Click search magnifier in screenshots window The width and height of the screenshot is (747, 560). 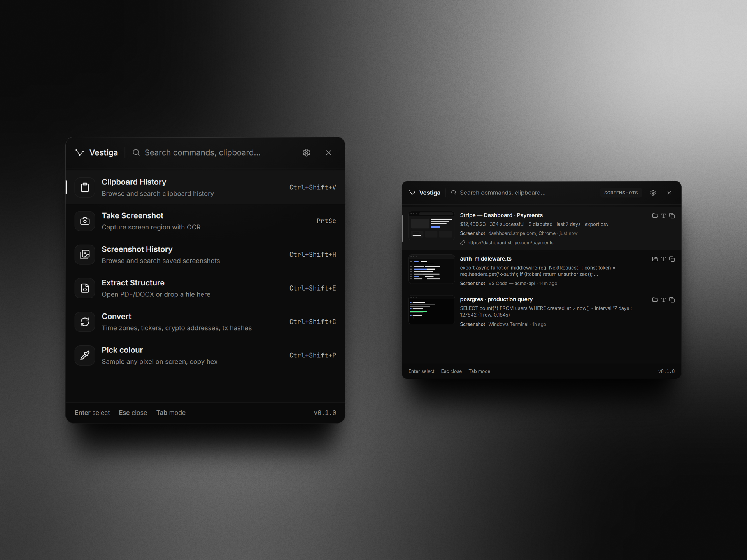coord(454,192)
